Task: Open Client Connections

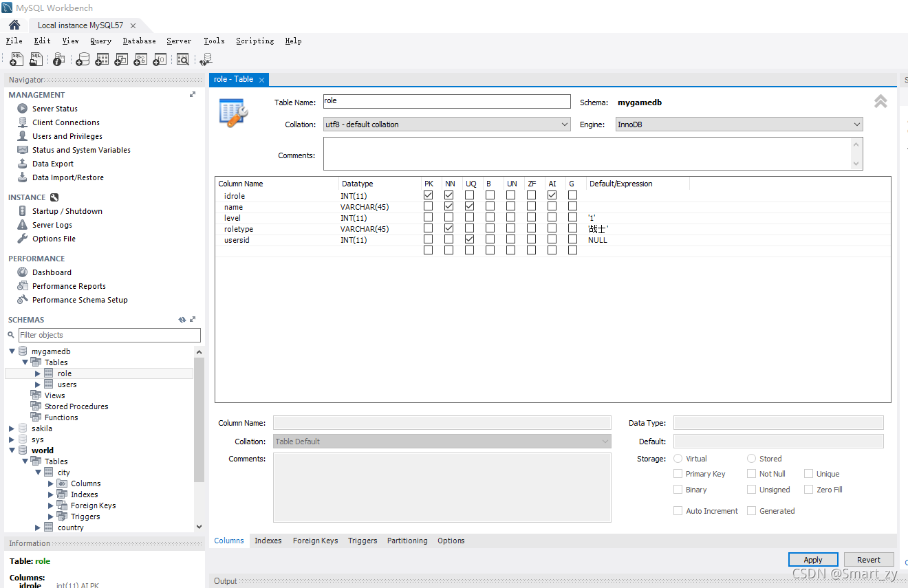Action: pyautogui.click(x=66, y=122)
